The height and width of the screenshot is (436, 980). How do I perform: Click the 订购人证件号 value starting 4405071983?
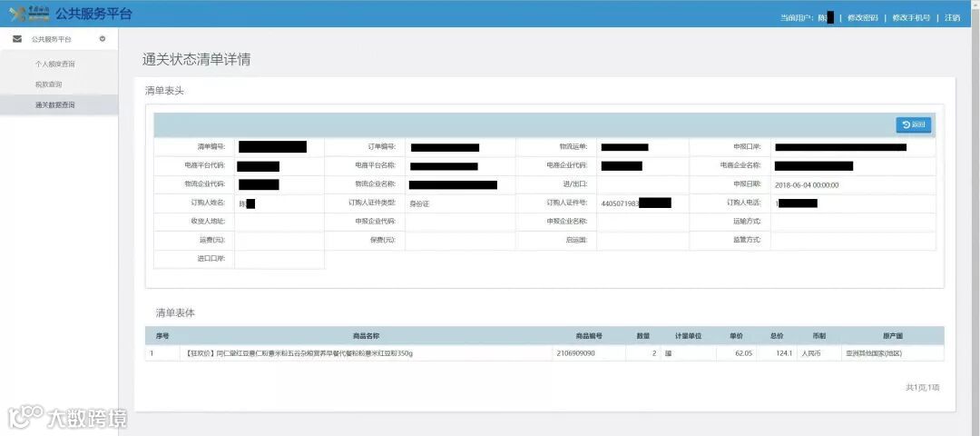pos(635,203)
